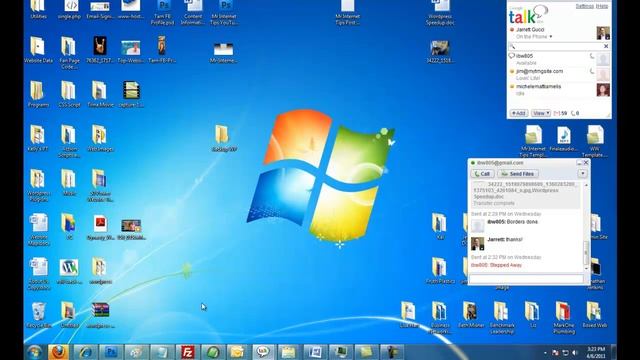Select the Tam FB Profile.psd file
The width and height of the screenshot is (640, 360).
click(163, 12)
